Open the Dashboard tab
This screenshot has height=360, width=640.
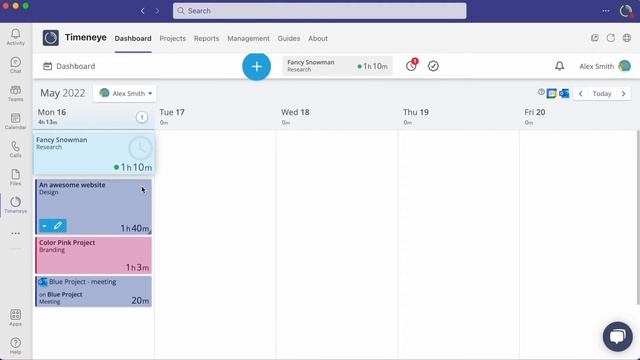(133, 38)
